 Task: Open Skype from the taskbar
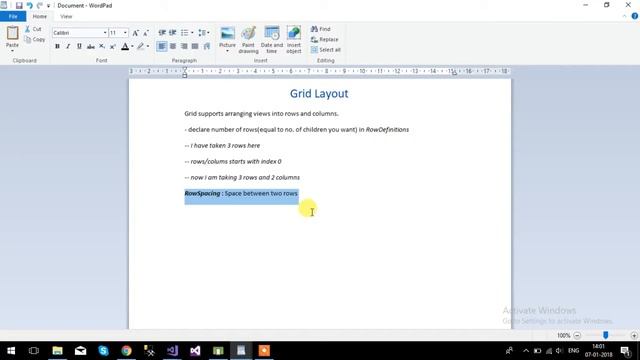click(103, 351)
